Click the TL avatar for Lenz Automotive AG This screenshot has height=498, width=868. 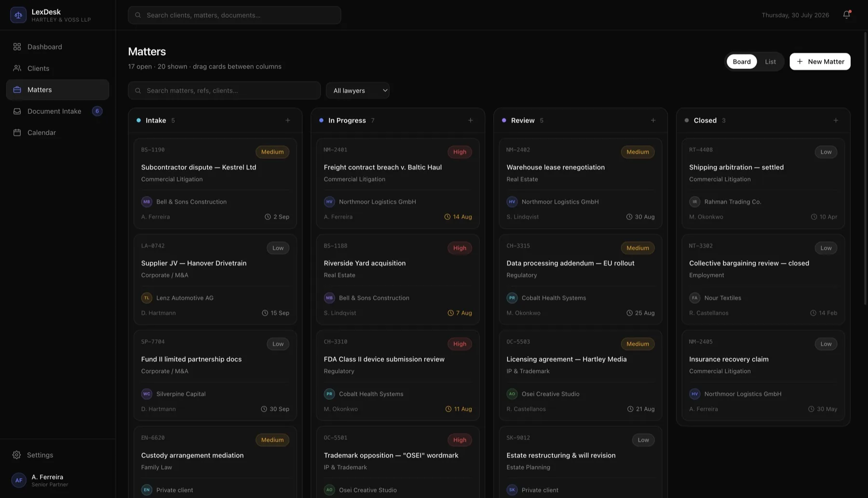[x=147, y=298]
